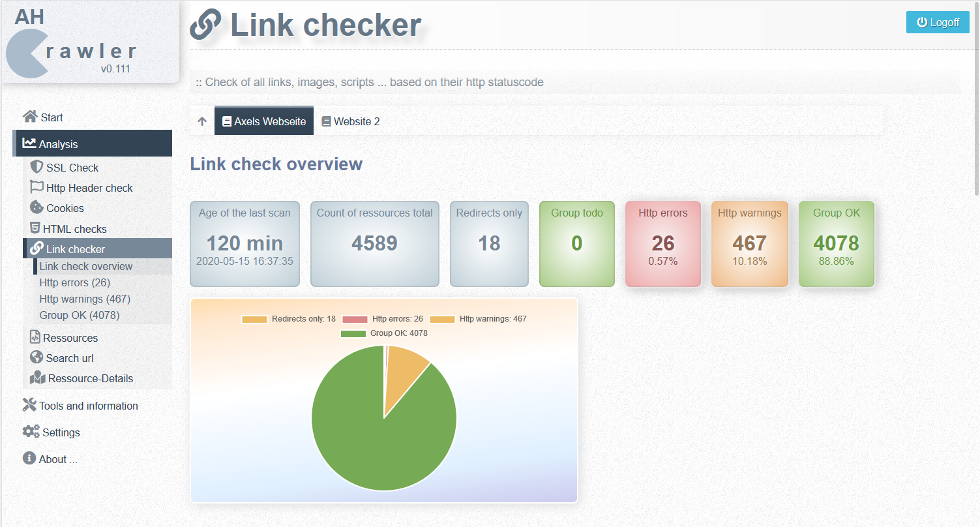Click the shield icon for SSL Check
Viewport: 980px width, 527px height.
coord(37,167)
